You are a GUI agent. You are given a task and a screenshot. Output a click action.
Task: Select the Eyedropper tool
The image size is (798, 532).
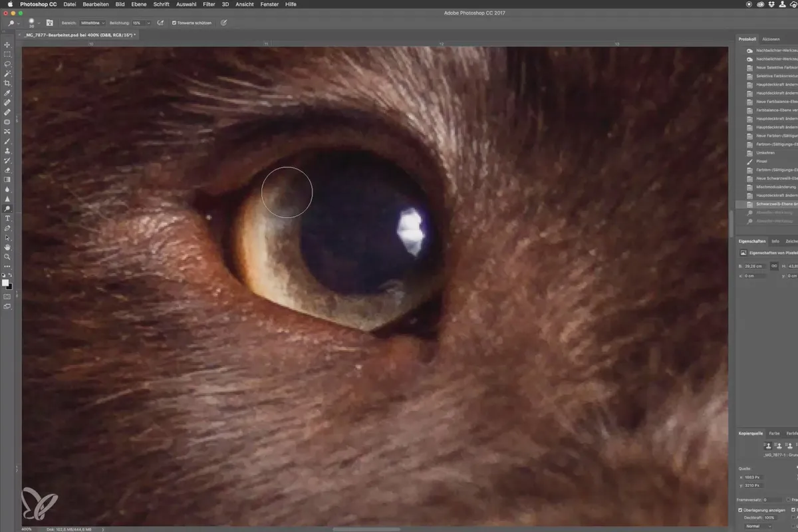pos(7,93)
